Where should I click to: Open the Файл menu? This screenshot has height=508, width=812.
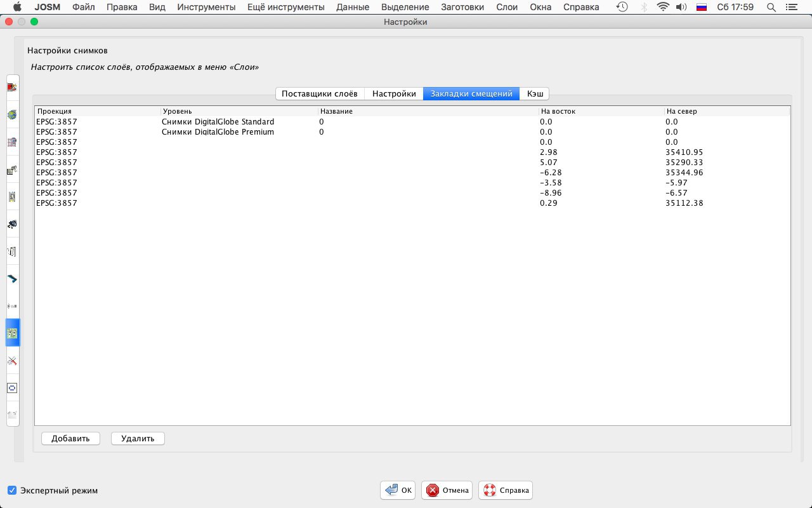[x=84, y=7]
